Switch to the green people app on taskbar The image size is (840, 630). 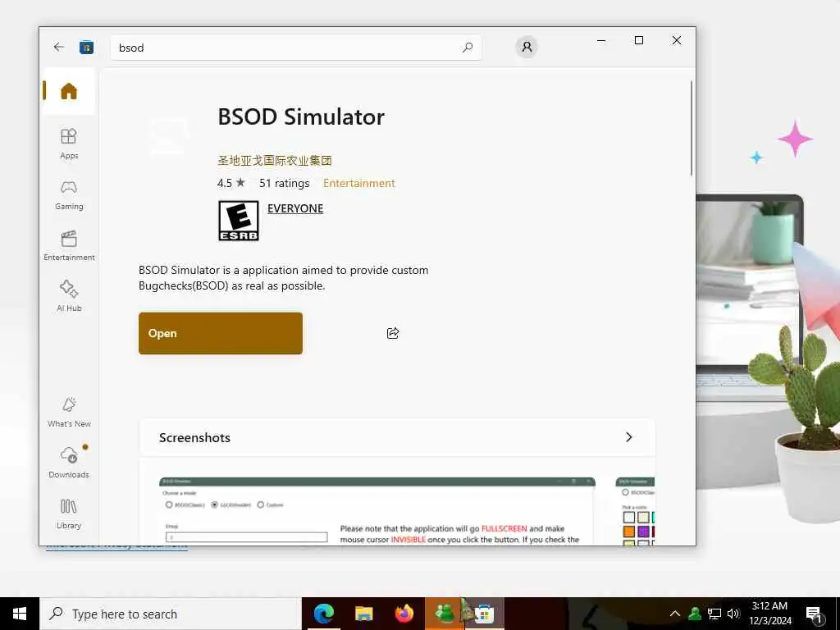[x=444, y=614]
